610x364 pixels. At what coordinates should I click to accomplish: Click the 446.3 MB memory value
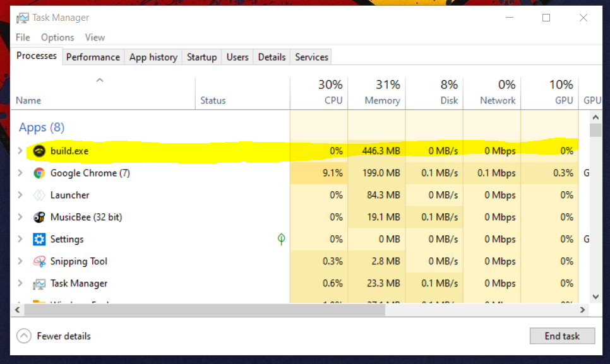(381, 151)
